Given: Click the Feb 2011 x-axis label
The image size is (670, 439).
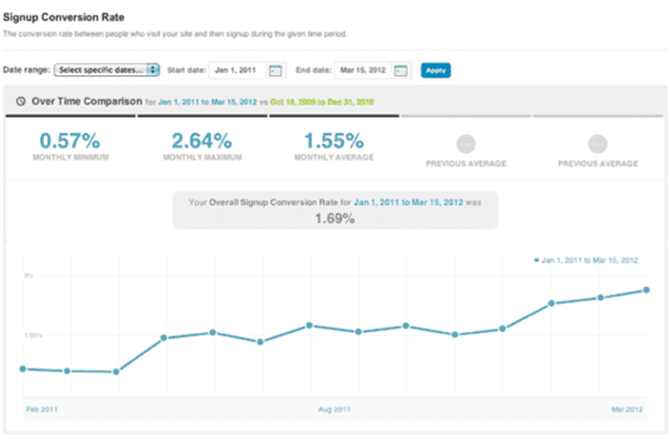Looking at the screenshot, I should pos(39,410).
